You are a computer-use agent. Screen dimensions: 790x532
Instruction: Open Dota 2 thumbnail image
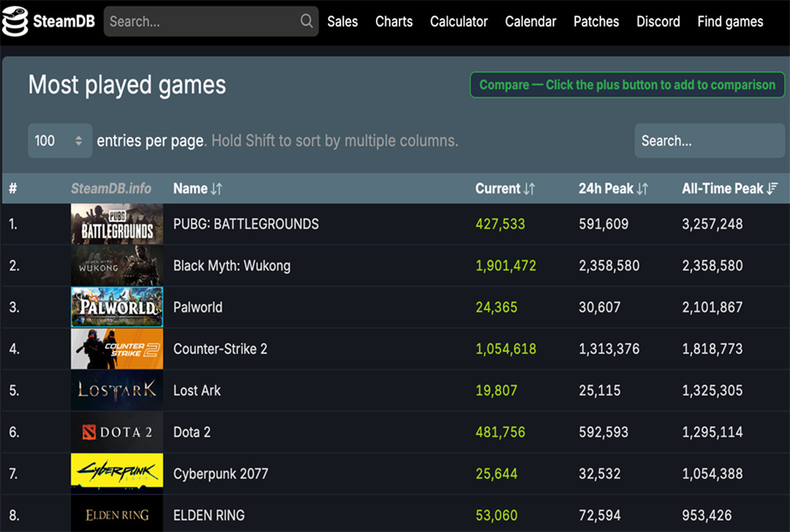(117, 432)
